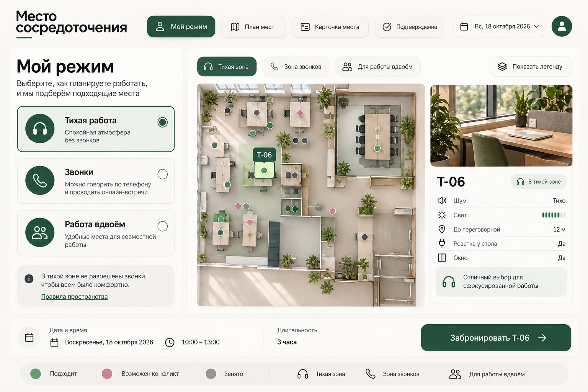Click the speaker icon next to Шум
The image size is (588, 392).
[x=442, y=201]
